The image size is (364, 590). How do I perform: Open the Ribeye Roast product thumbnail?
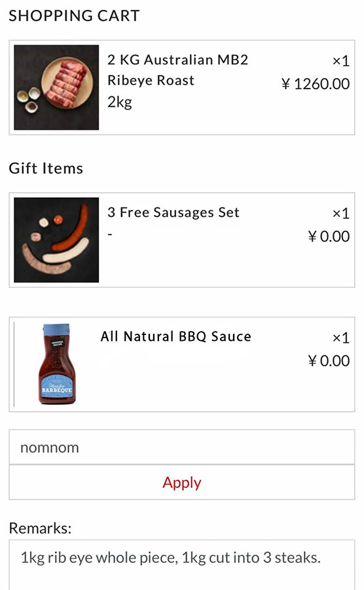(56, 87)
